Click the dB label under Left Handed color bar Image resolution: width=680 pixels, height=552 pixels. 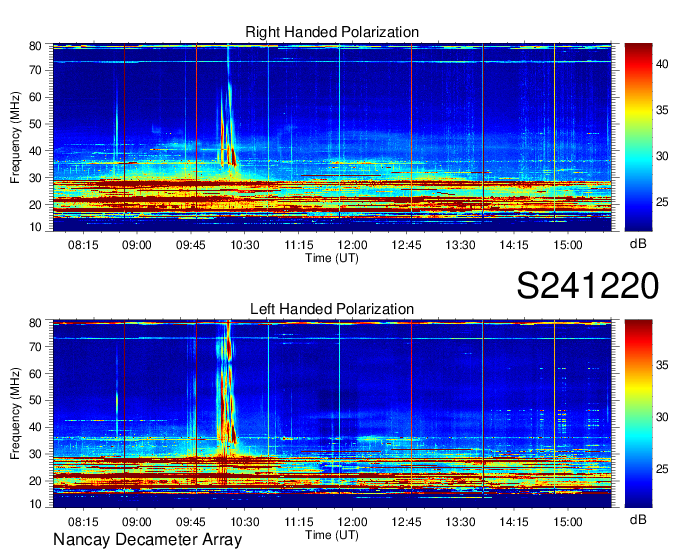[638, 519]
